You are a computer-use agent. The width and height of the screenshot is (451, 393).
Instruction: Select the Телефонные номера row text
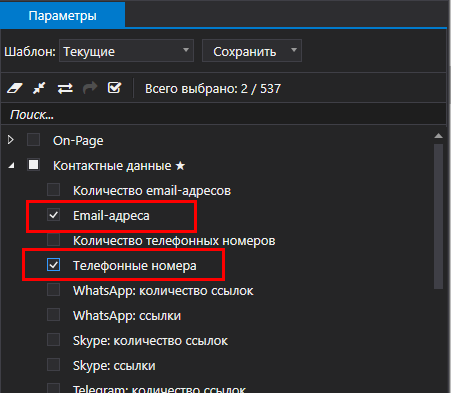[135, 266]
